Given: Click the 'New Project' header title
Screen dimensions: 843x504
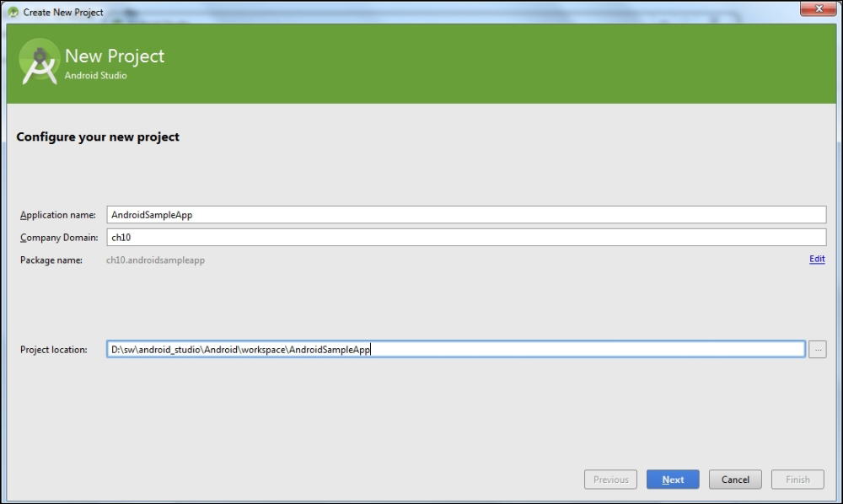Looking at the screenshot, I should (115, 56).
